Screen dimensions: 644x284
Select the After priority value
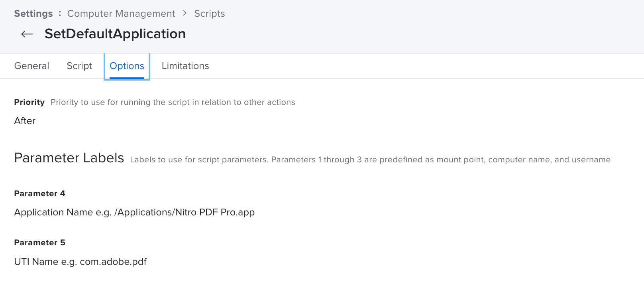click(25, 121)
